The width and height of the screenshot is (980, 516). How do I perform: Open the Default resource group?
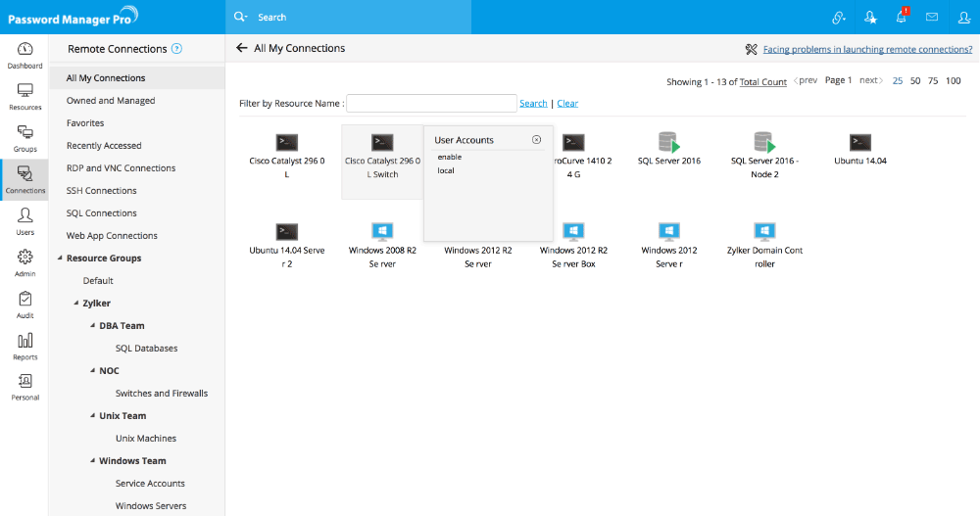pyautogui.click(x=98, y=280)
